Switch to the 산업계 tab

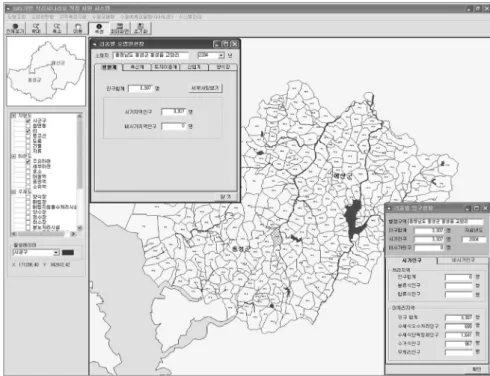[194, 67]
